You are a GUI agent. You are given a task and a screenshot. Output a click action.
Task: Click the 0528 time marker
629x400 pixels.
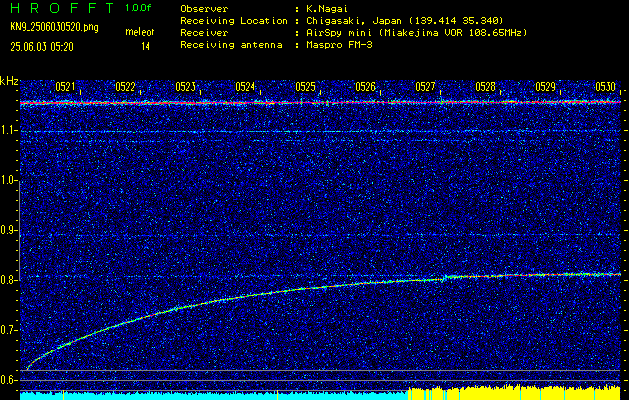[485, 87]
